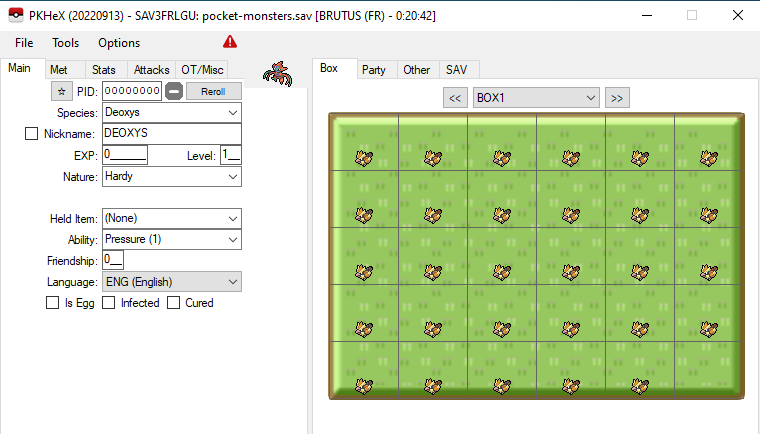The image size is (760, 434).
Task: Open the Other tab
Action: [x=416, y=70]
